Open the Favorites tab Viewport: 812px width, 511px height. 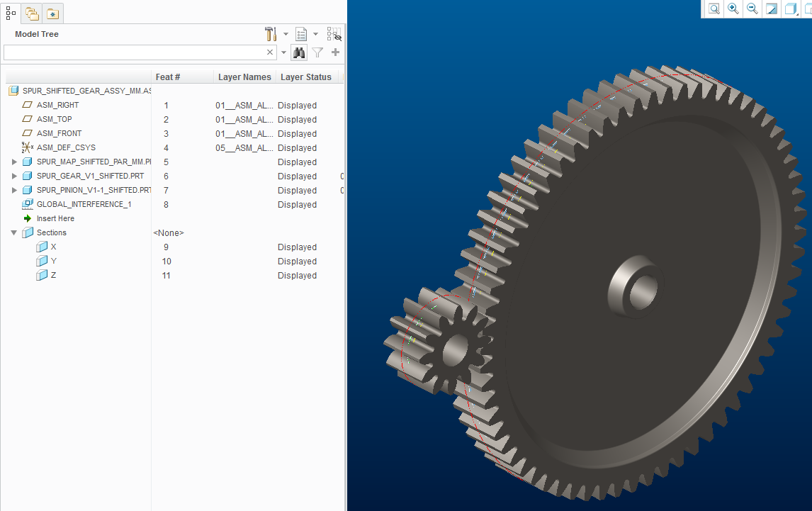(x=53, y=13)
